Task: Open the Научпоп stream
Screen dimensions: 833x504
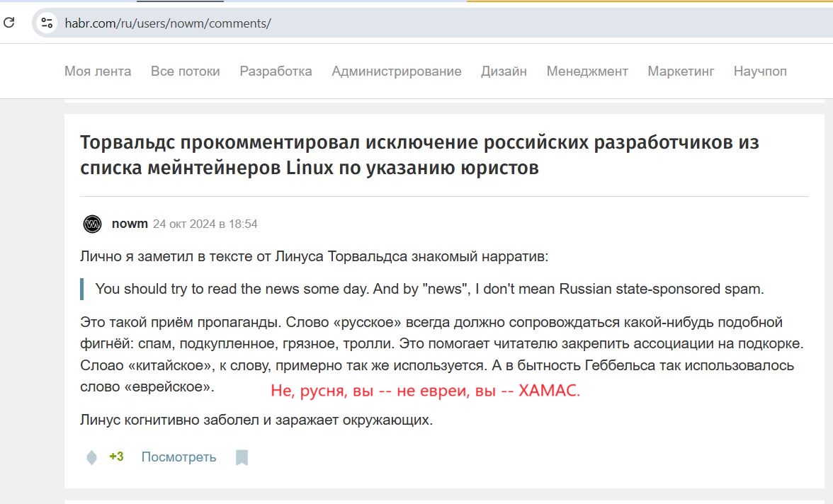Action: pos(760,71)
